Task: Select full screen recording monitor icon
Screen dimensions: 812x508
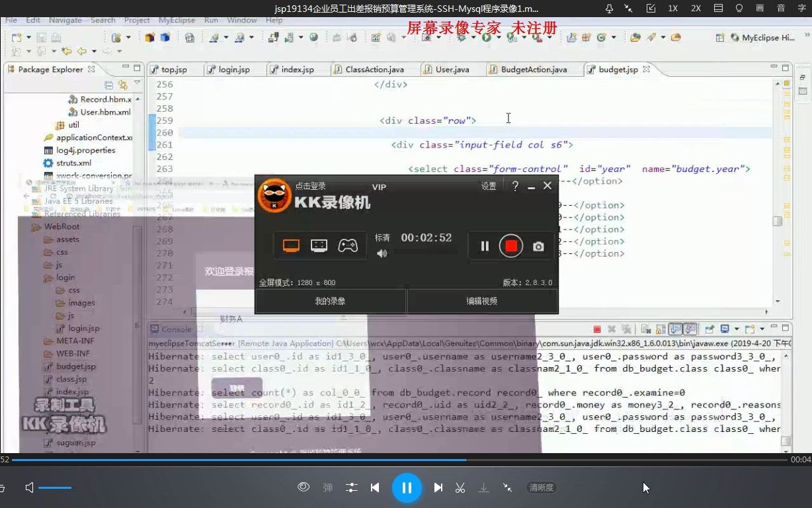Action: (x=292, y=244)
